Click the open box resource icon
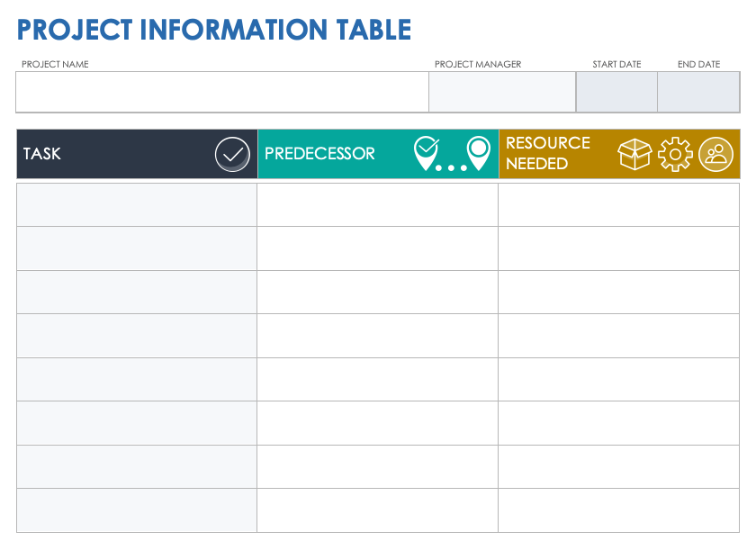 click(634, 154)
